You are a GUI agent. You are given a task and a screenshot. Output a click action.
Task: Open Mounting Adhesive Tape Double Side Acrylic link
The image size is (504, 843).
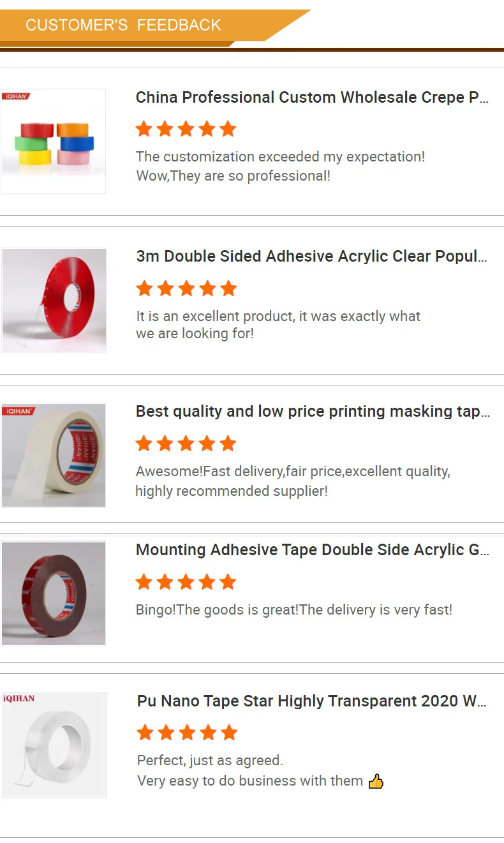click(x=312, y=550)
